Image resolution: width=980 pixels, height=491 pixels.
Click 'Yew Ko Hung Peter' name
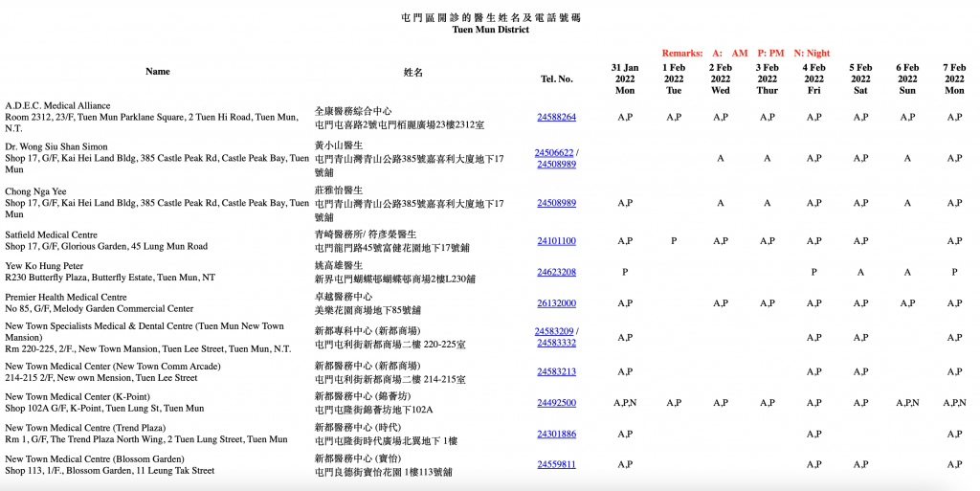pos(44,266)
